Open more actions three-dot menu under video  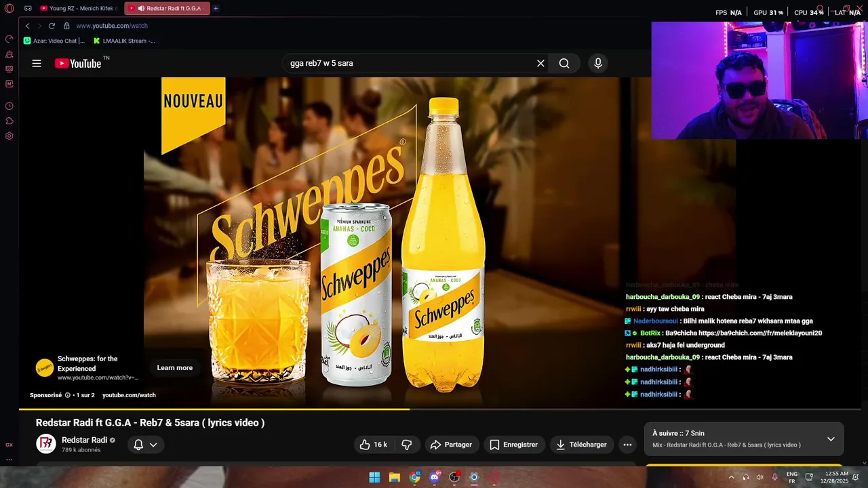pos(627,445)
